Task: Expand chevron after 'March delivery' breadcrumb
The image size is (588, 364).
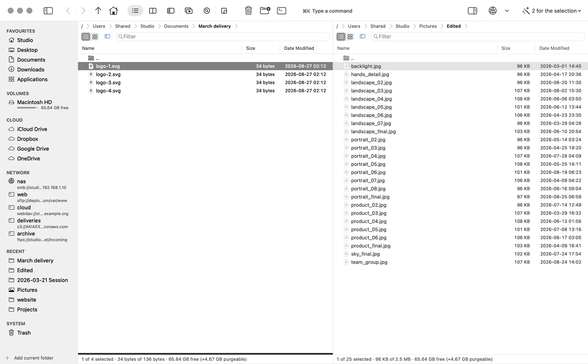Action: point(236,26)
